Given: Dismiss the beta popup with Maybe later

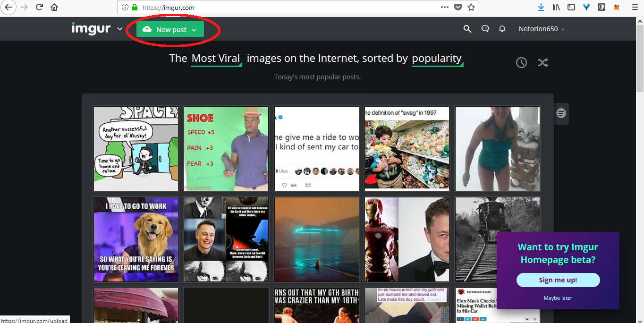Looking at the screenshot, I should pyautogui.click(x=558, y=297).
